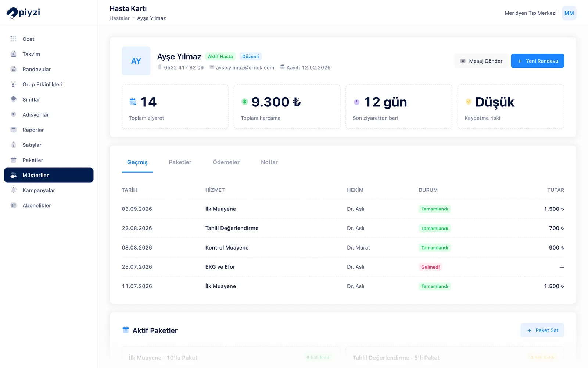The image size is (588, 368).
Task: Open the Satışlar money bag icon
Action: (14, 145)
